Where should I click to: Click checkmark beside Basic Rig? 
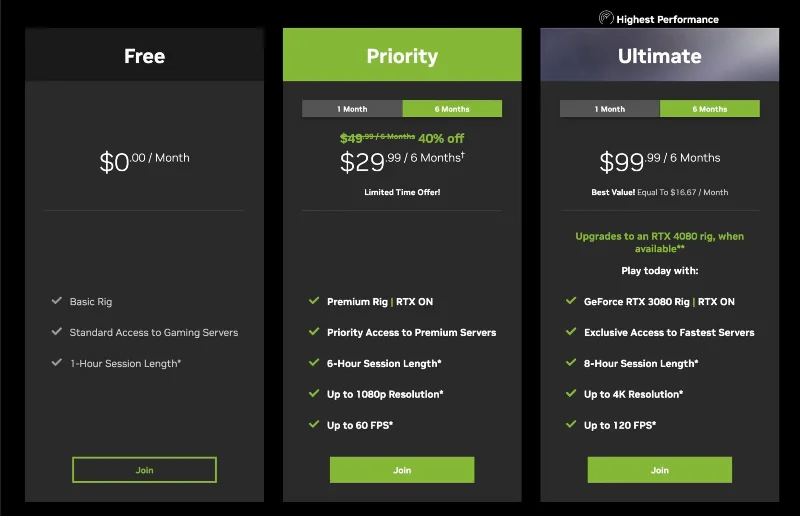tap(57, 301)
